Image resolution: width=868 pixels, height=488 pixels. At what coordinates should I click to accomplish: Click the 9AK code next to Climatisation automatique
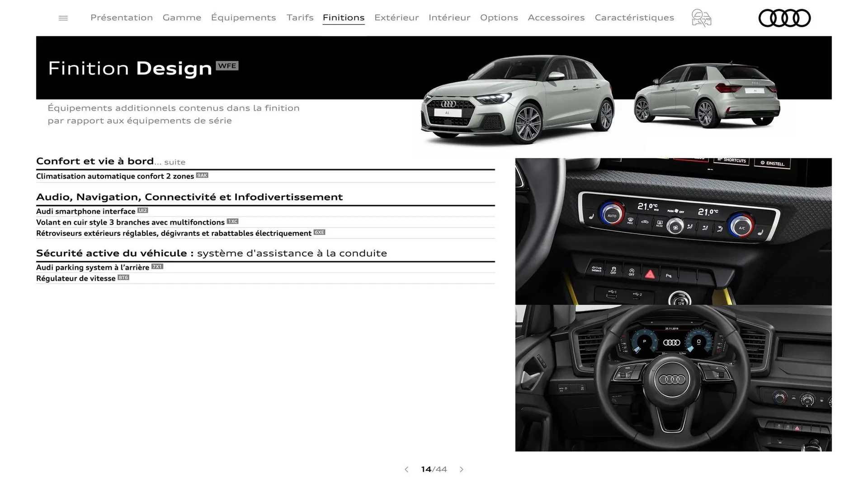[202, 176]
